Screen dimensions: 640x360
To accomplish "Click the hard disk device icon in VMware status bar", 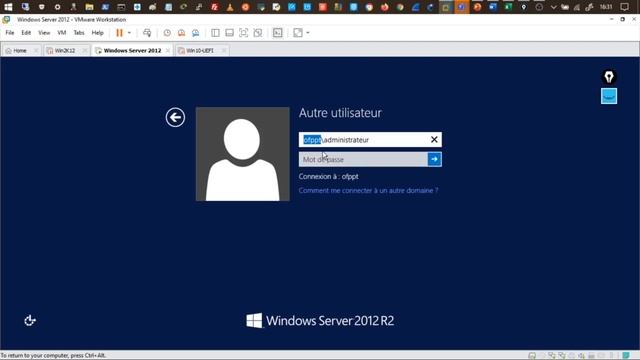I will tap(532, 356).
